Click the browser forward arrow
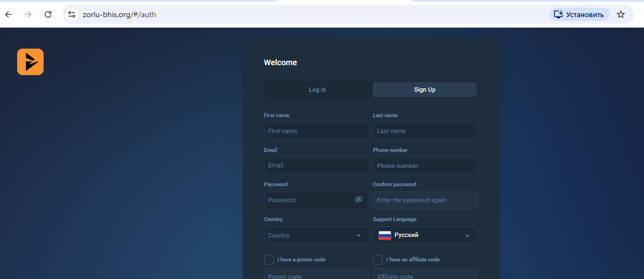 [28, 14]
